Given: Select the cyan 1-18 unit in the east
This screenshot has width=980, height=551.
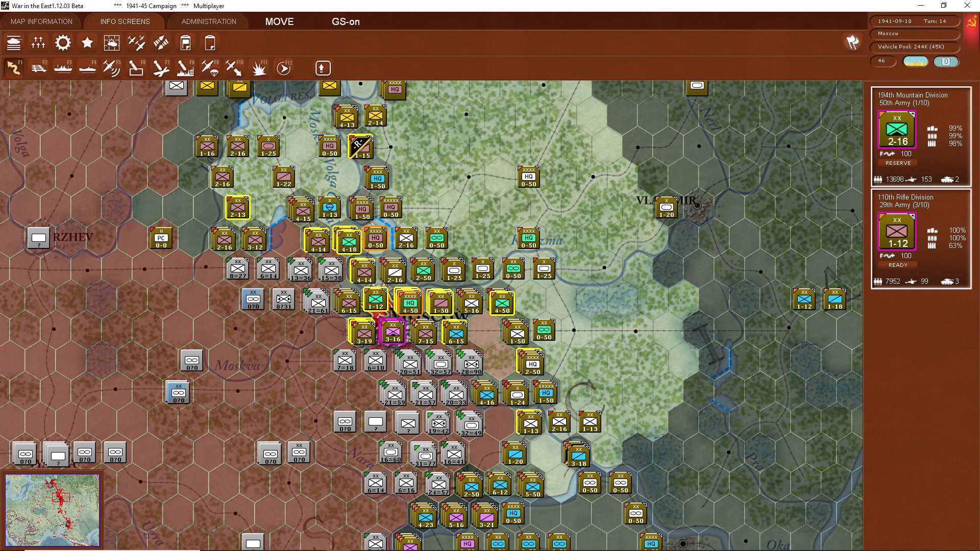Looking at the screenshot, I should coord(835,299).
